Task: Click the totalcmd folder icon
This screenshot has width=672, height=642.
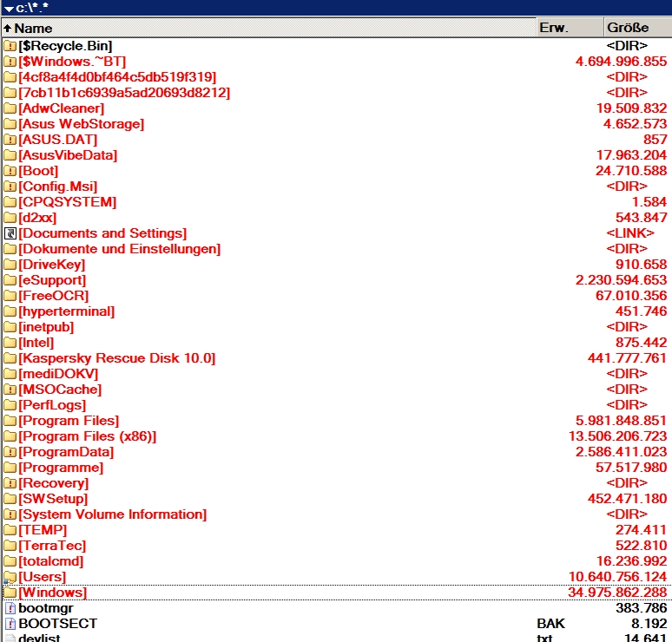Action: coord(10,561)
